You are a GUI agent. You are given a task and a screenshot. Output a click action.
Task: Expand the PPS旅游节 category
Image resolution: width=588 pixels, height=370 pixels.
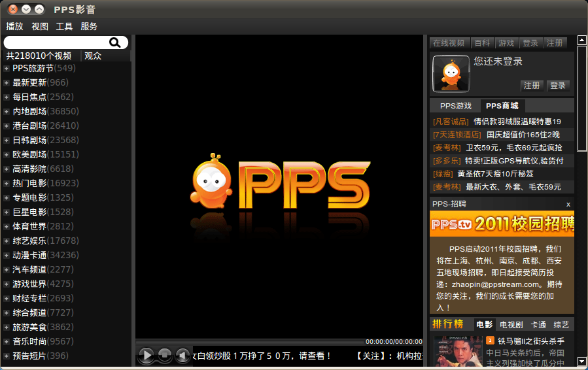[7, 68]
